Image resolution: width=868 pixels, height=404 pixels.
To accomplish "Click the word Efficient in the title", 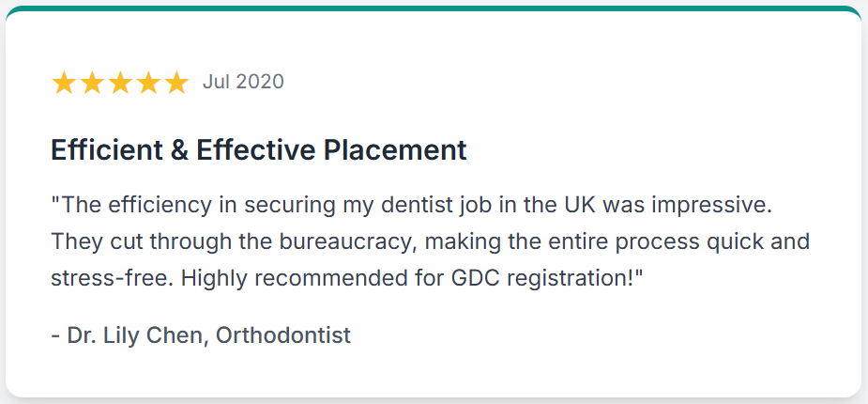I will tap(106, 149).
